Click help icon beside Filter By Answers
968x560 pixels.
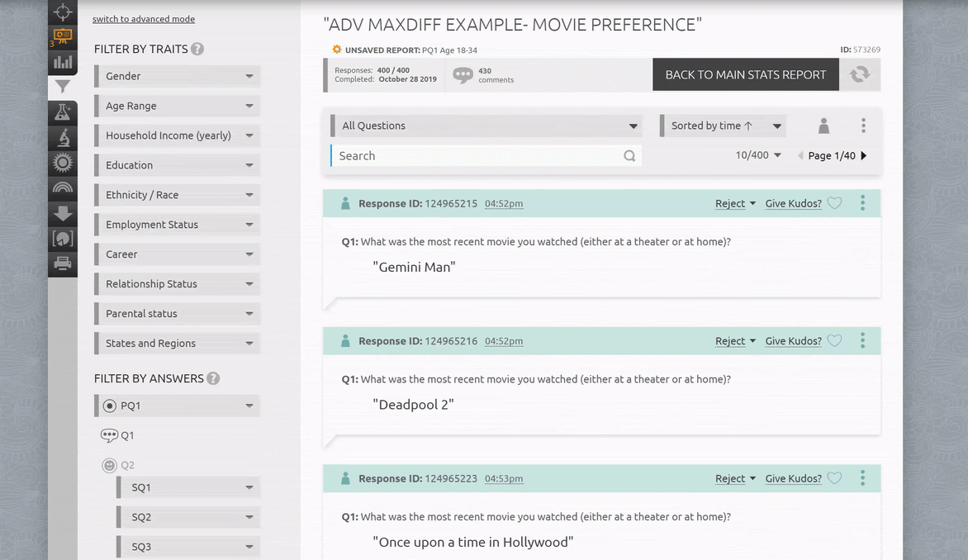[x=213, y=378]
